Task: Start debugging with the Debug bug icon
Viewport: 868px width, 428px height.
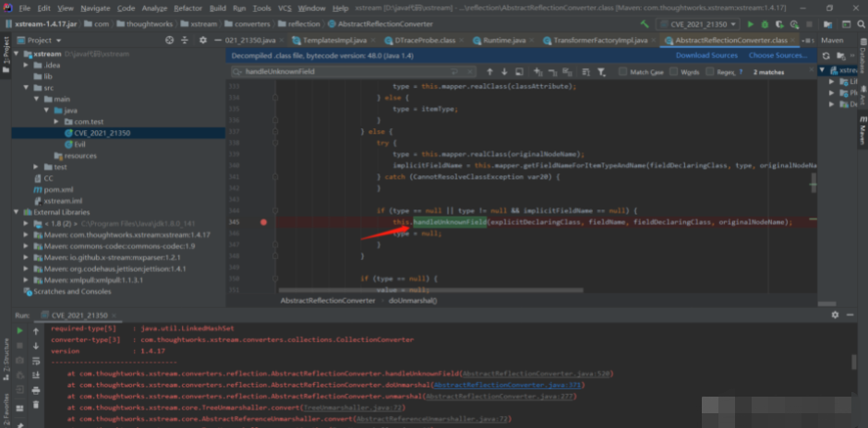Action: [x=764, y=24]
